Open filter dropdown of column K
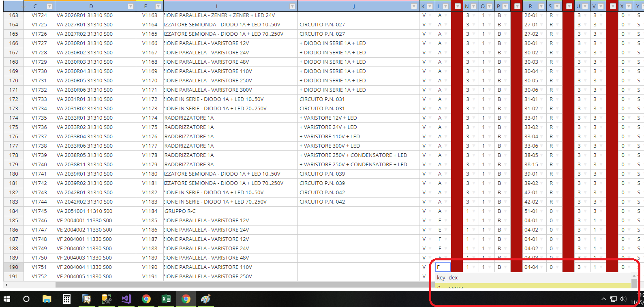This screenshot has width=644, height=307. tap(430, 6)
